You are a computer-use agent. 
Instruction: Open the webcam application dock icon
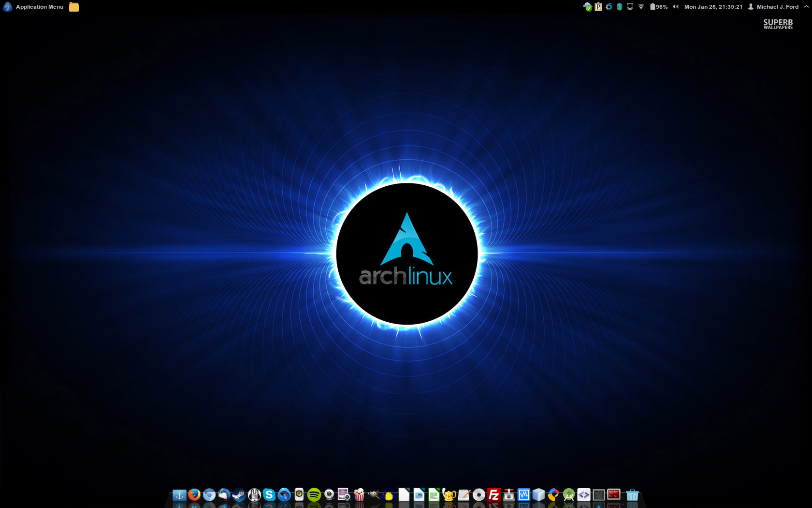coord(329,495)
